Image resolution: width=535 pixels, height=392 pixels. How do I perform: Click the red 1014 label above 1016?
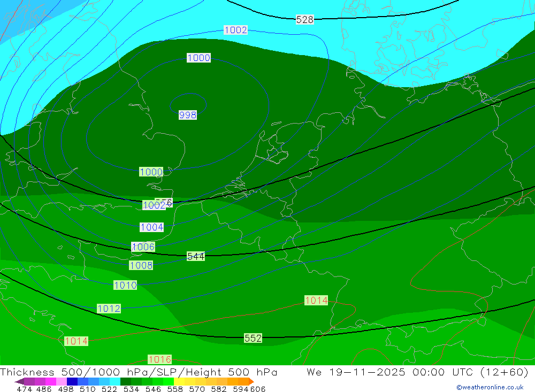pyautogui.click(x=77, y=341)
